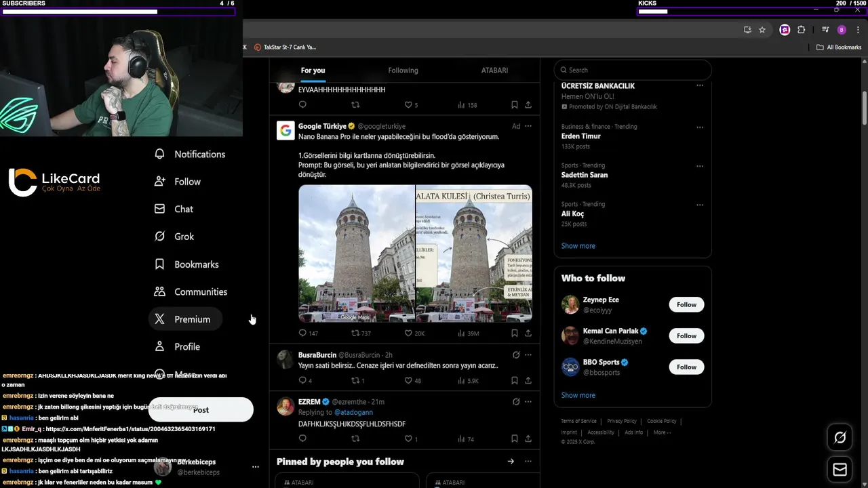Open more options for Erden Timur trend
This screenshot has height=488, width=868.
(x=700, y=127)
